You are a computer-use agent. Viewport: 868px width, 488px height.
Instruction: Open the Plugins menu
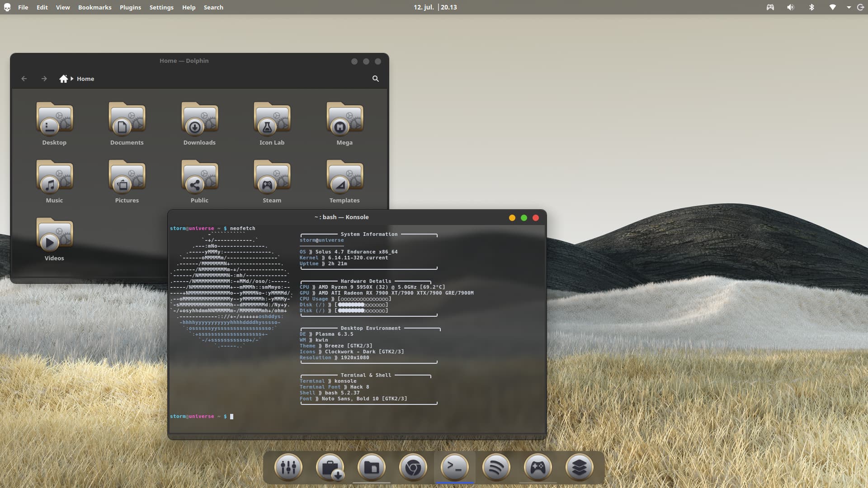[130, 7]
